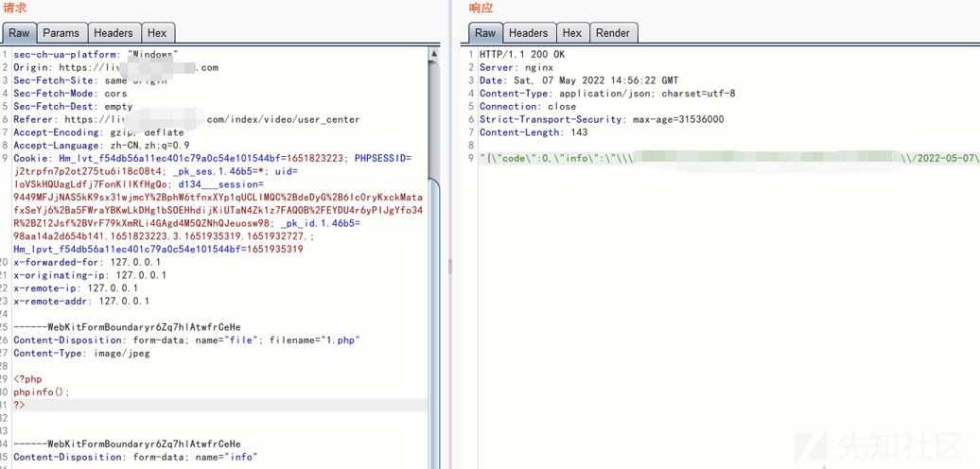This screenshot has height=469, width=980.
Task: Click the sec-ch-ua-platform header line
Action: (96, 54)
